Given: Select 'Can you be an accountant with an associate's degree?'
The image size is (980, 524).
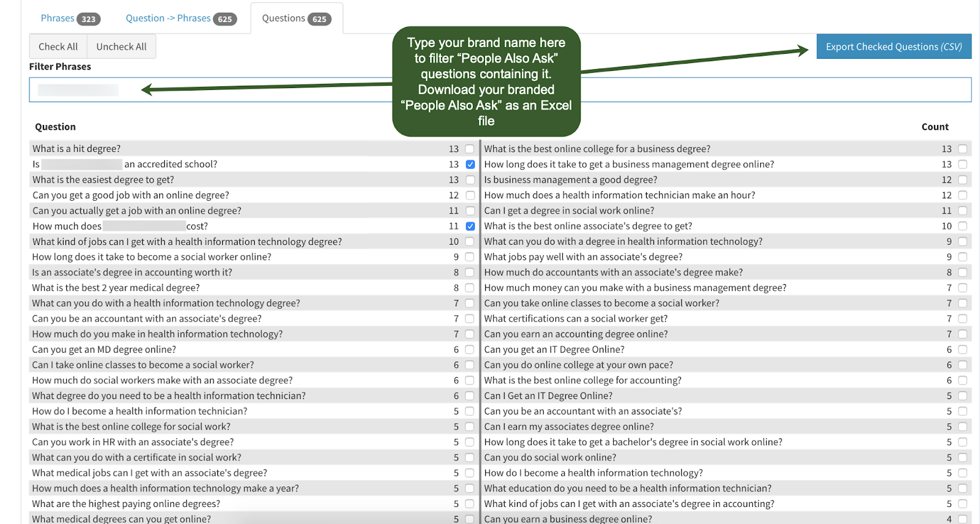Looking at the screenshot, I should point(470,319).
